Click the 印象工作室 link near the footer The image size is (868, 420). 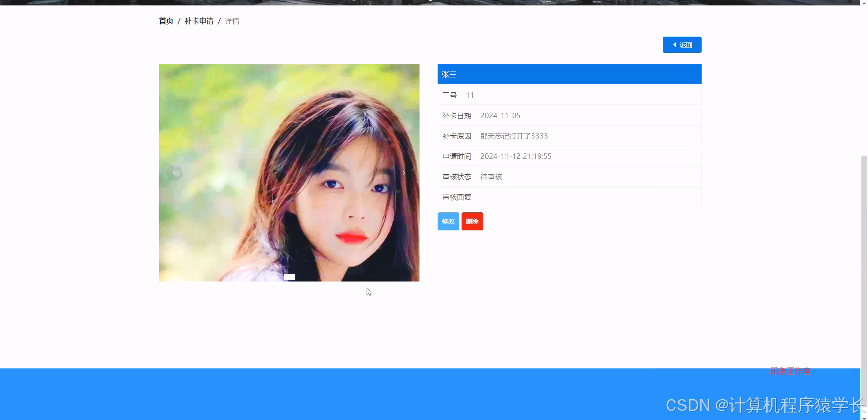[790, 371]
